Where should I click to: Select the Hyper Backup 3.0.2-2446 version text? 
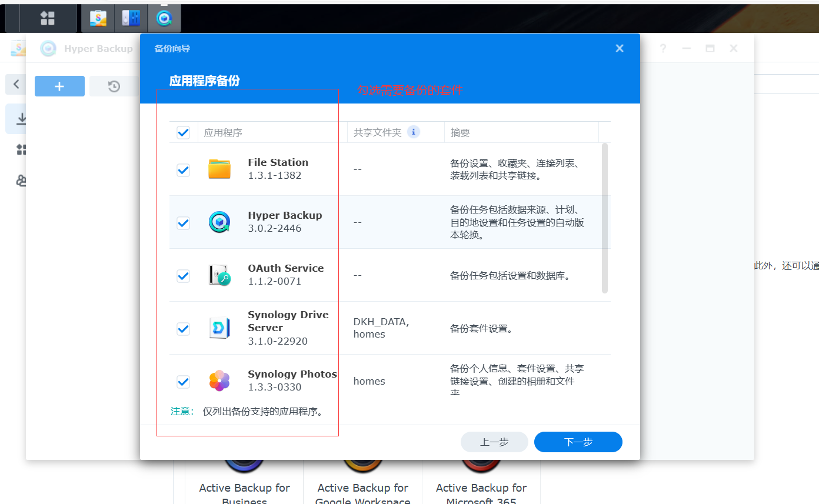point(275,228)
